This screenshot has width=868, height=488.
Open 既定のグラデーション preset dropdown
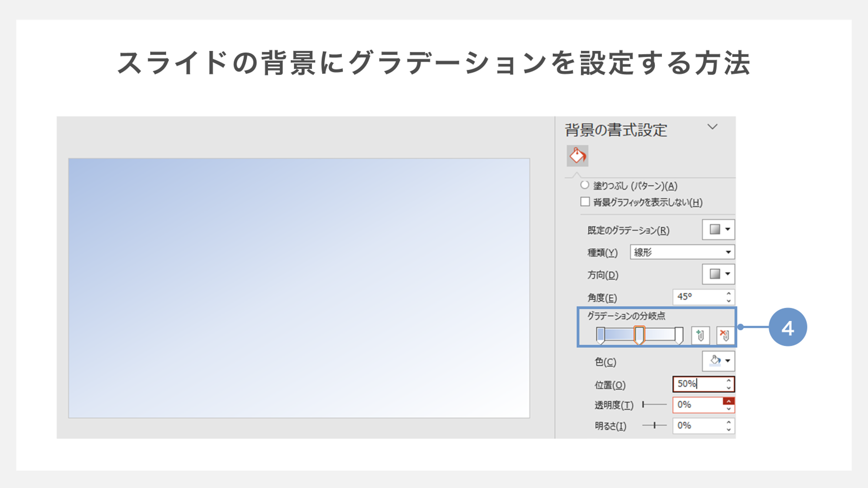click(718, 230)
